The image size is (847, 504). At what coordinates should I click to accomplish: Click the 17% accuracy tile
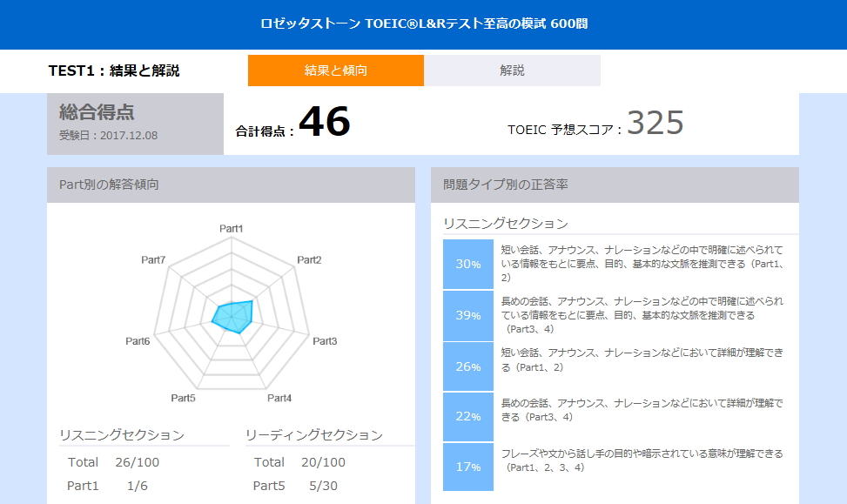(468, 467)
